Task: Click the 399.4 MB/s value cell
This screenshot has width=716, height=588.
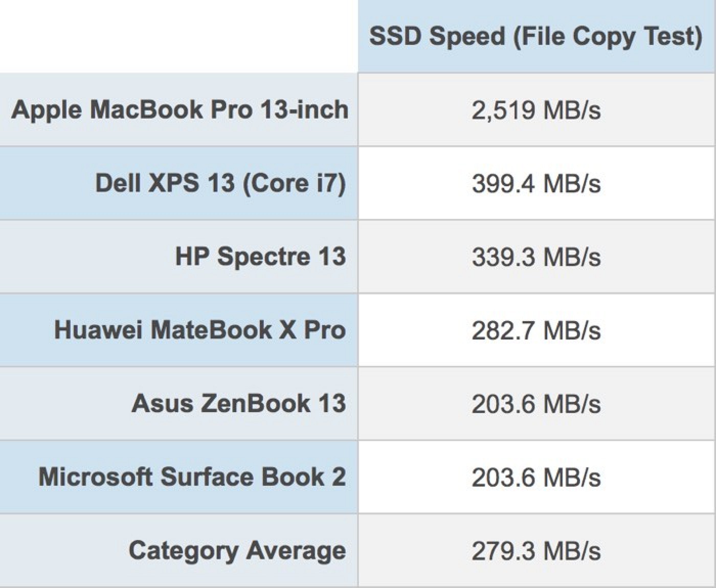Action: [536, 184]
